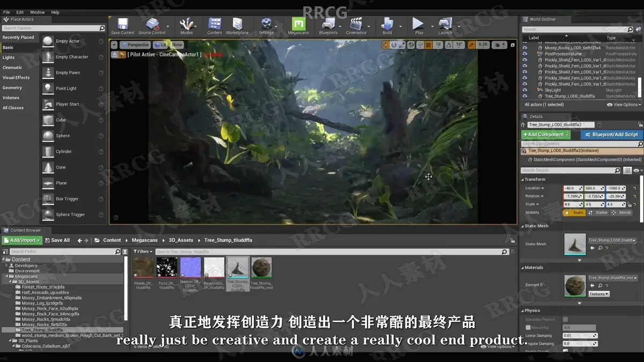
Task: Set Mobility to Movable
Action: point(621,212)
